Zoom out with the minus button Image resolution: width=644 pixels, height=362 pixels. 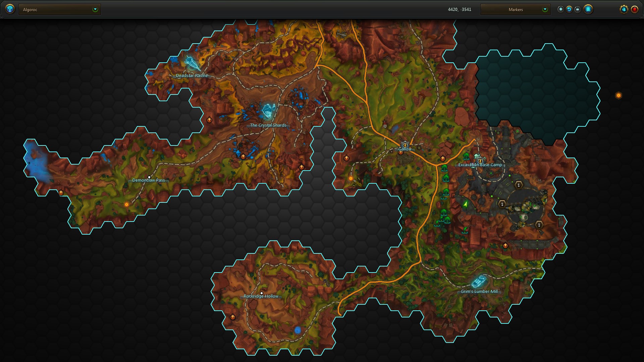pyautogui.click(x=578, y=9)
